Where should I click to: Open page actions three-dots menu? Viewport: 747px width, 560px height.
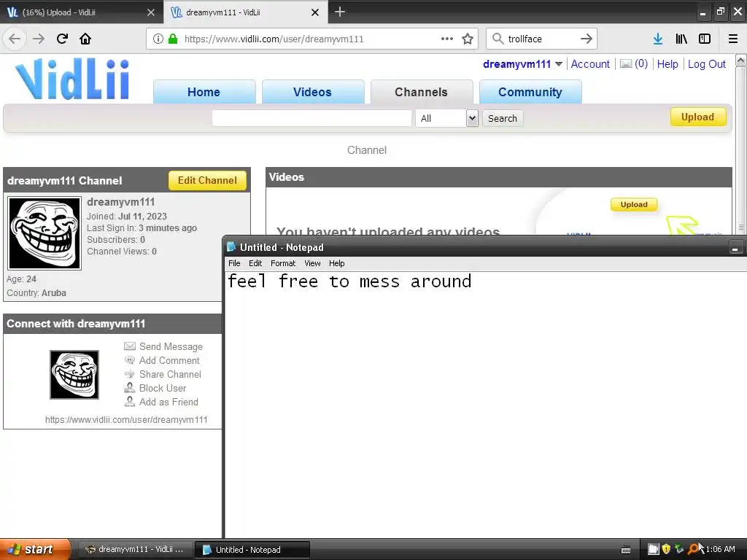(x=447, y=39)
